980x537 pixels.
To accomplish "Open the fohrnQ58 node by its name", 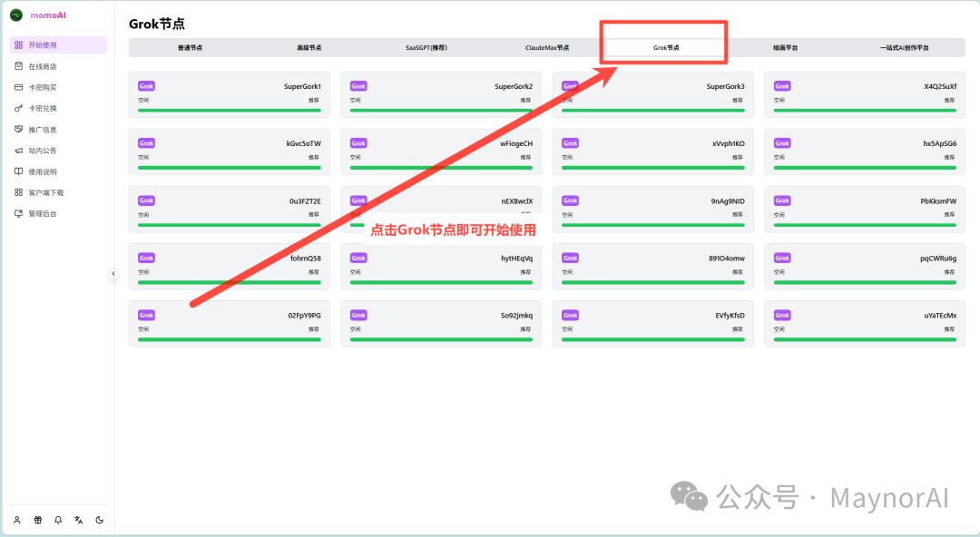I will click(x=306, y=259).
